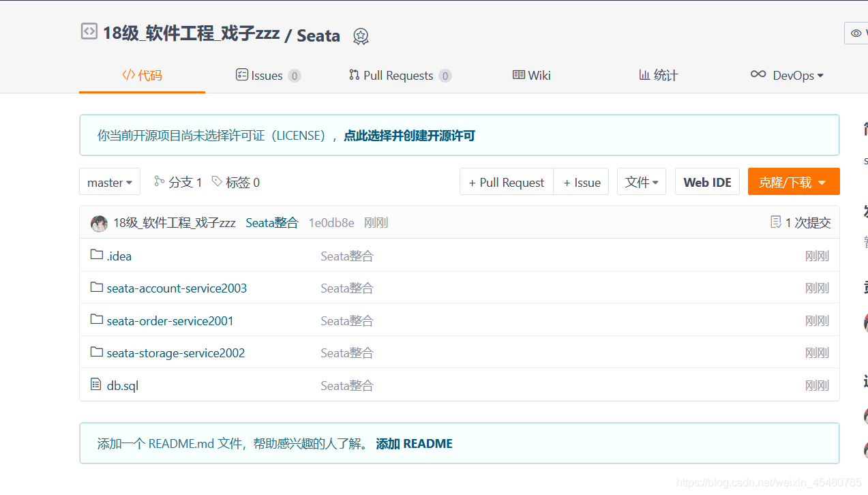Click the .idea folder icon
Image resolution: width=868 pixels, height=495 pixels.
(97, 254)
